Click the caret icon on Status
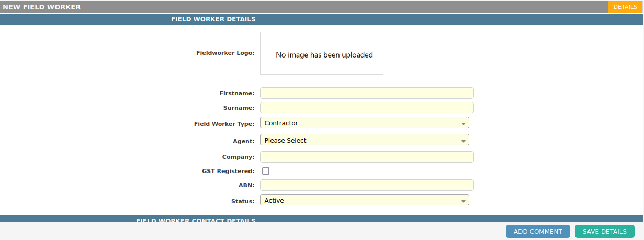Viewport: 644px width, 240px height. coord(463,201)
